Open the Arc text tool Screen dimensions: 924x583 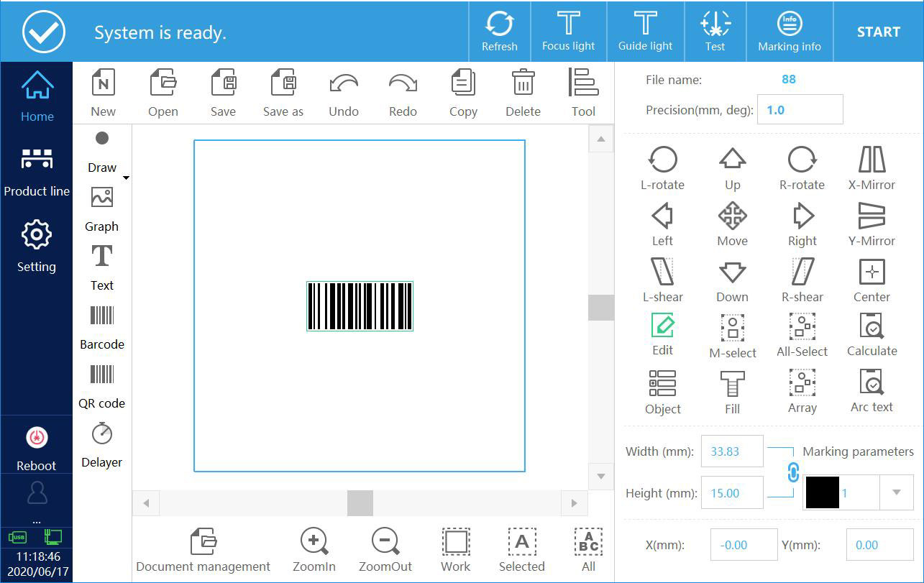[x=872, y=391]
